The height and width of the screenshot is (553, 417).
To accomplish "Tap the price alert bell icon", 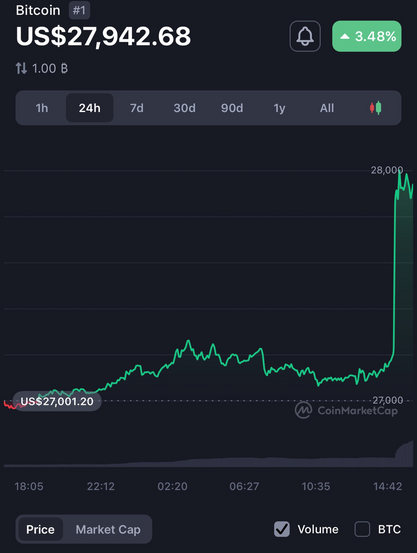I will [x=305, y=36].
